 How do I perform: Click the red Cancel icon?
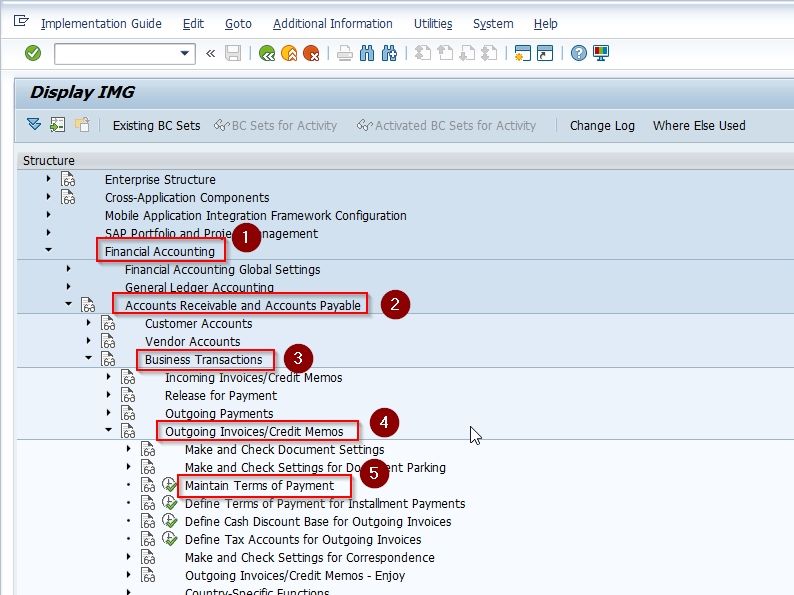(311, 53)
